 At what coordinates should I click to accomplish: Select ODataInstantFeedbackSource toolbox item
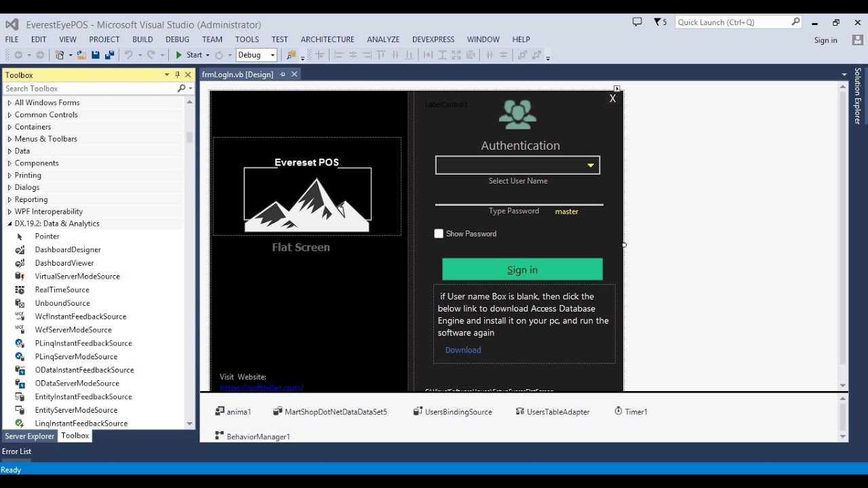84,370
